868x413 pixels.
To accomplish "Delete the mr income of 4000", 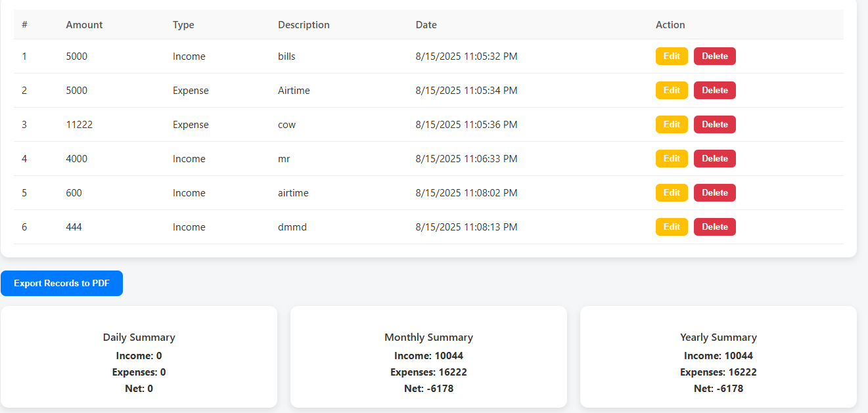I will [x=714, y=159].
